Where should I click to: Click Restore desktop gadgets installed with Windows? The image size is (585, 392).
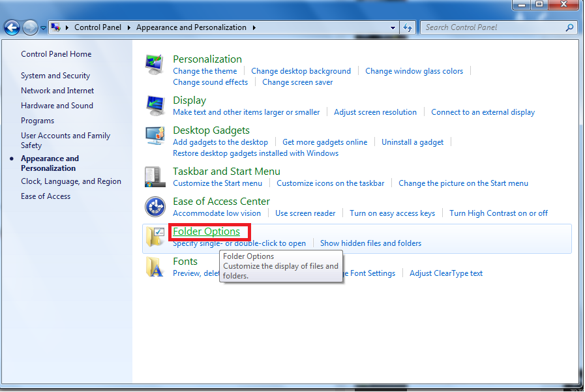point(256,154)
